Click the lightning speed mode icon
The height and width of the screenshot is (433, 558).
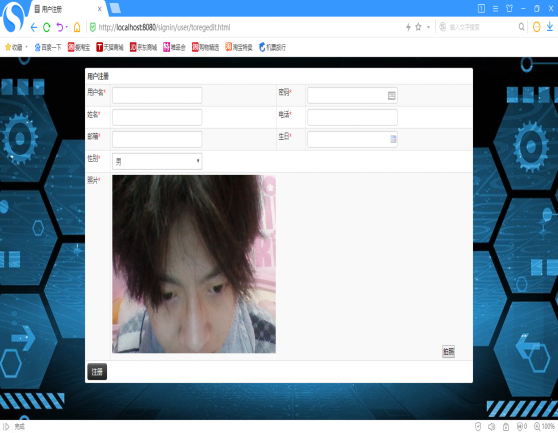408,27
